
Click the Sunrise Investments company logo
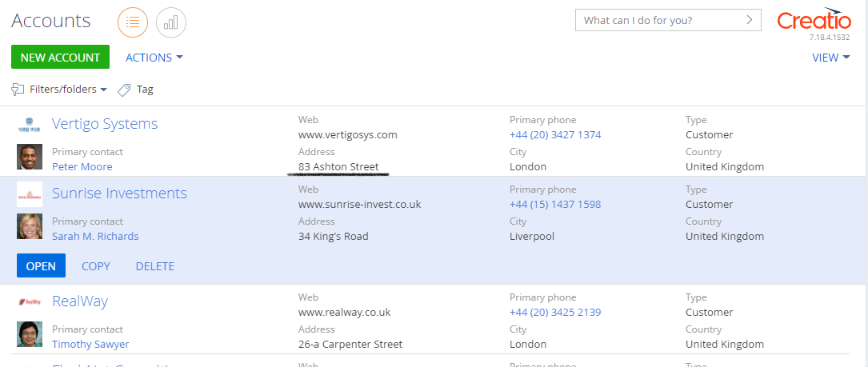pos(30,193)
